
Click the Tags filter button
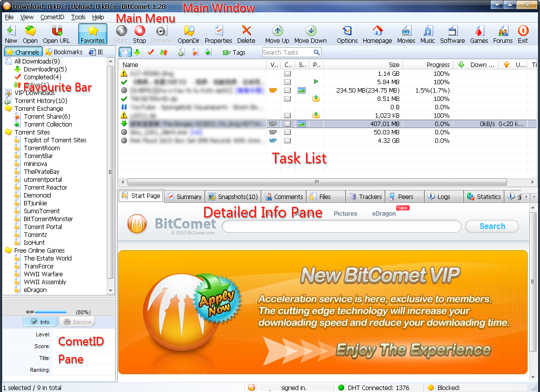click(234, 52)
